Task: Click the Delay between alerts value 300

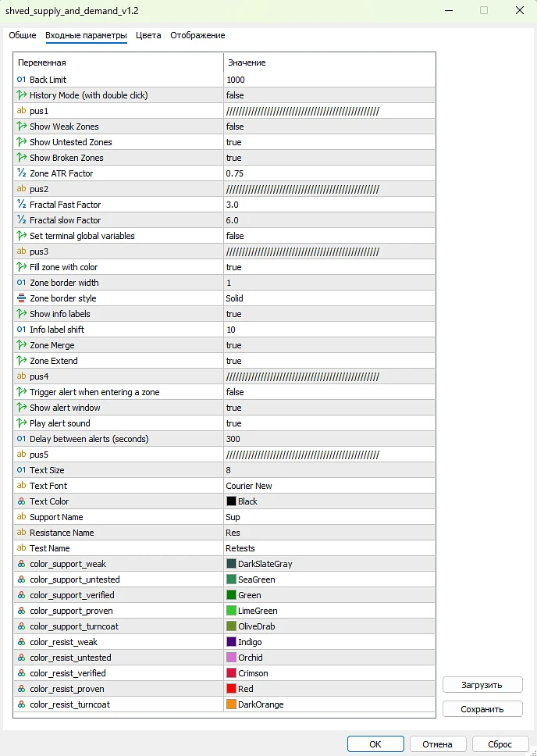Action: 234,439
